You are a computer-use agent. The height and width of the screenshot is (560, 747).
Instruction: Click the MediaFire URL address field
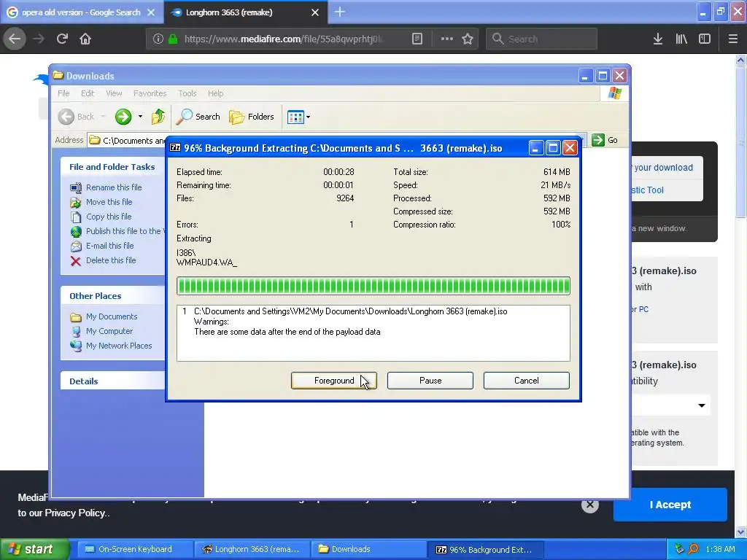(284, 39)
